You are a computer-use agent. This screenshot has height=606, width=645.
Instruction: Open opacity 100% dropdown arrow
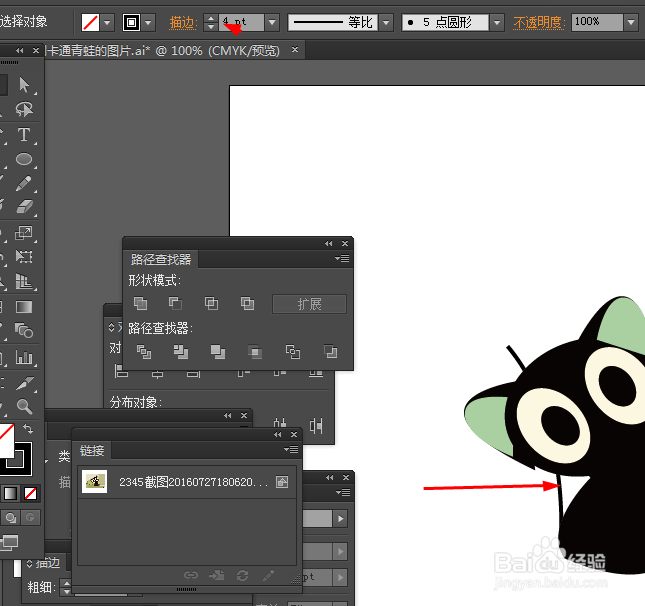(x=631, y=23)
